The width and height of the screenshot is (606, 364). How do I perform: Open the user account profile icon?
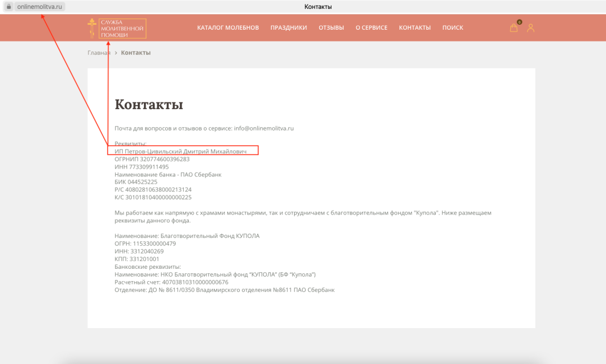pyautogui.click(x=530, y=28)
